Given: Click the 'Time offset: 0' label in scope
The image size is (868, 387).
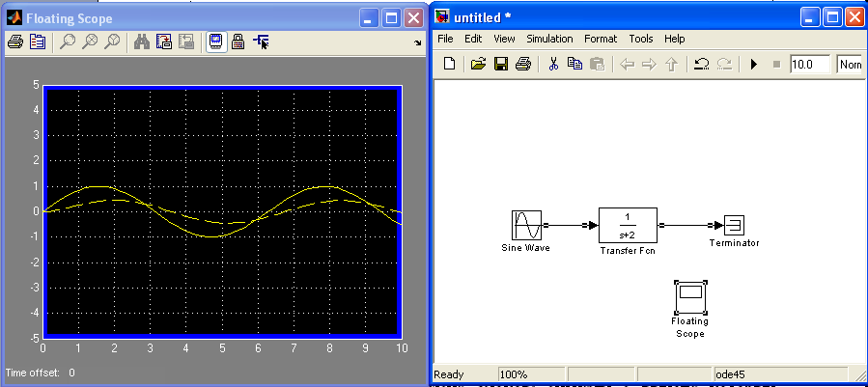Looking at the screenshot, I should (x=41, y=373).
